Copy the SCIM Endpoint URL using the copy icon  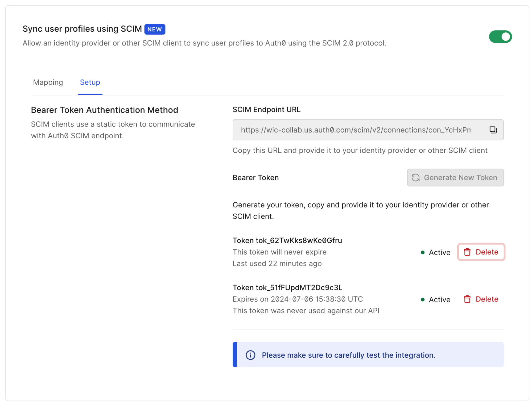tap(493, 130)
